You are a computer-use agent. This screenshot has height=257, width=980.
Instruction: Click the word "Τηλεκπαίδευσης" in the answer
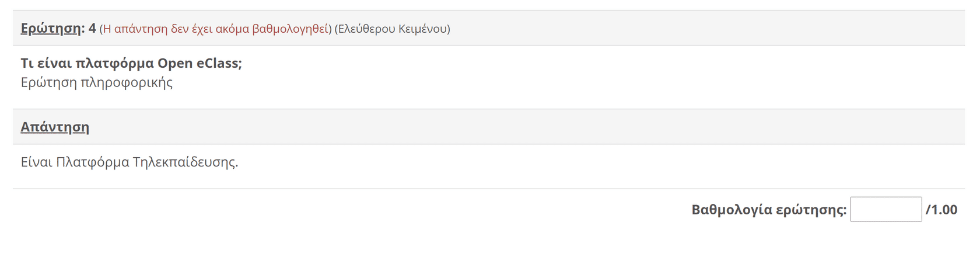[x=185, y=162]
